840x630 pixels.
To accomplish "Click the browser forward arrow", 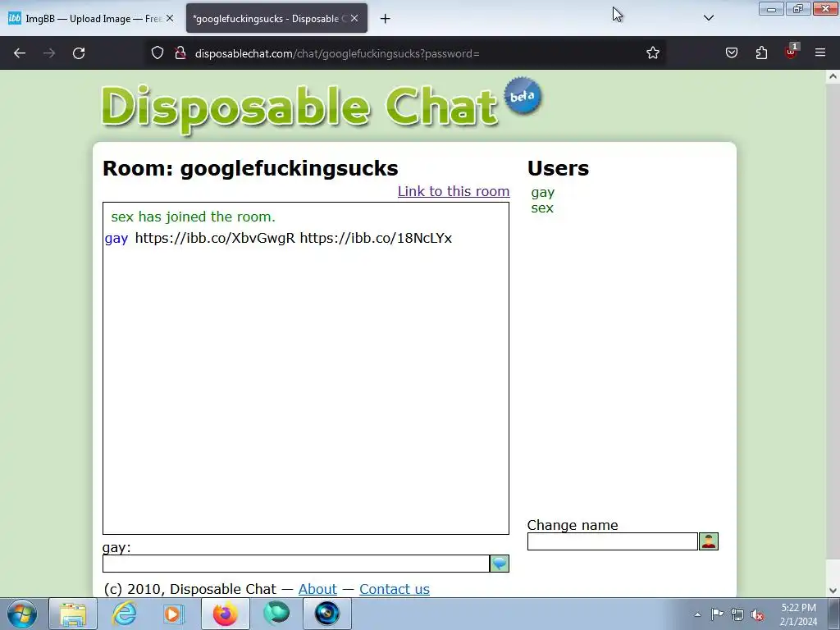I will [49, 53].
